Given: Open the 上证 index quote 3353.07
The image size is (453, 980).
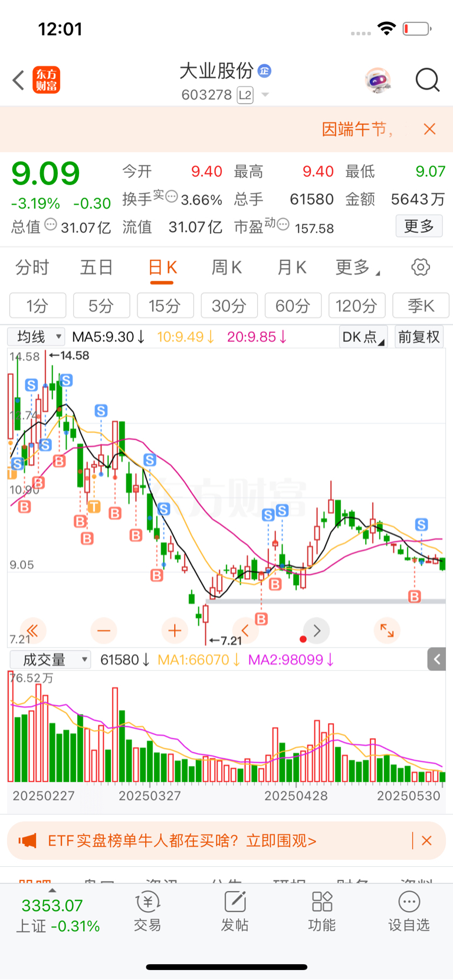Looking at the screenshot, I should 57,916.
